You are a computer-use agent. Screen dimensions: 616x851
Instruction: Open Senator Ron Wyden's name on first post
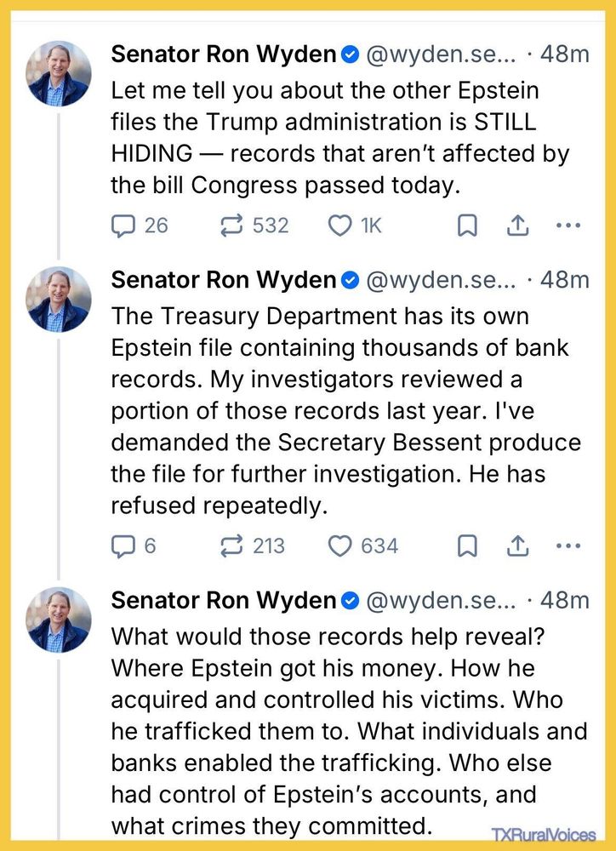(x=224, y=54)
